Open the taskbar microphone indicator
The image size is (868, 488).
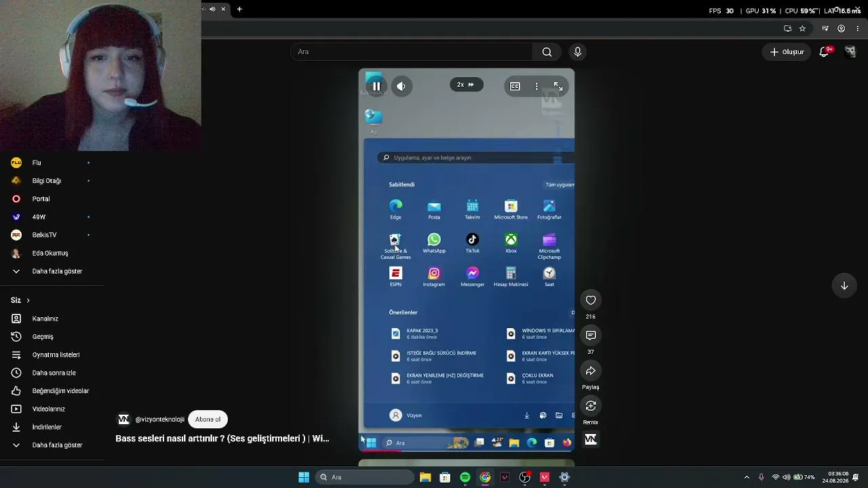tap(762, 477)
